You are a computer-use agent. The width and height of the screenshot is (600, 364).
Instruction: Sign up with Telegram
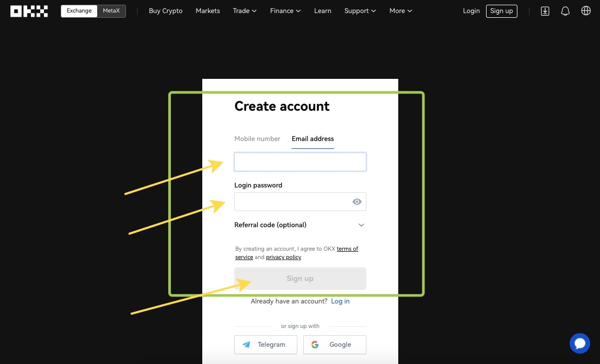coord(266,345)
